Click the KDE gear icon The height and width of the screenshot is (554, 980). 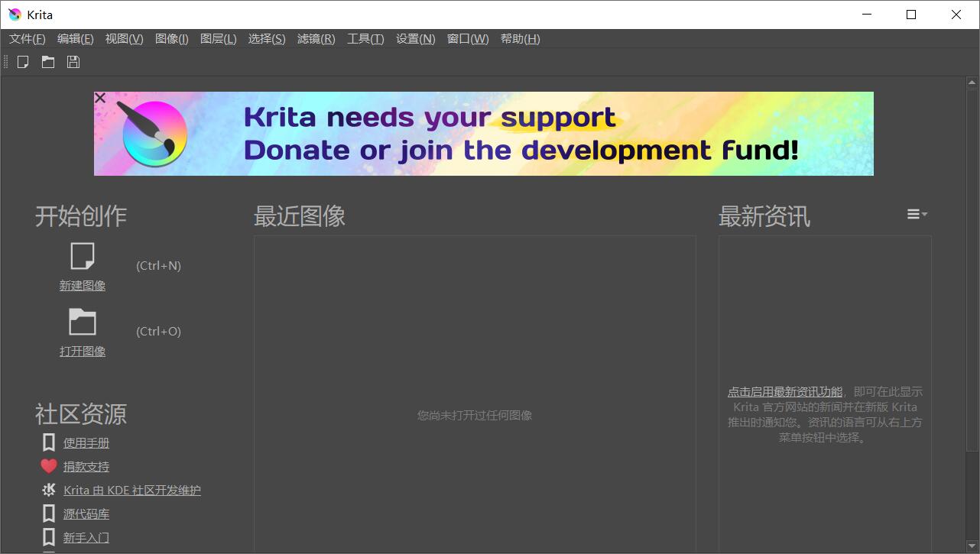coord(49,490)
